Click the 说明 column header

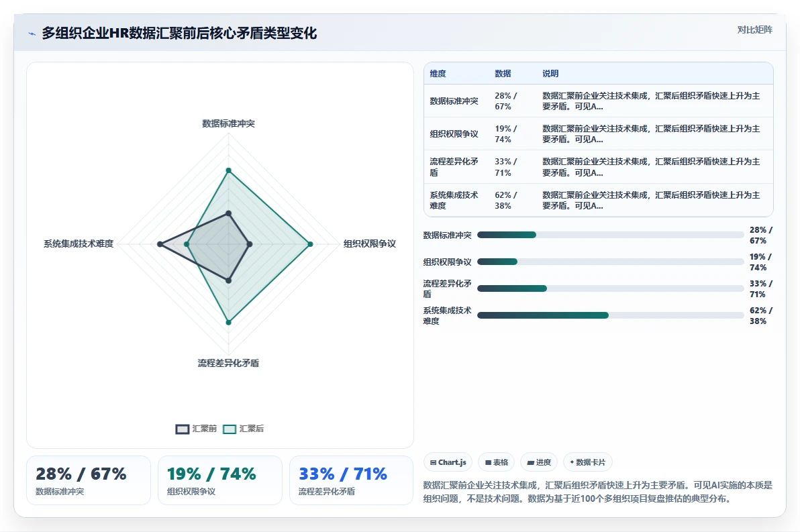coord(550,73)
